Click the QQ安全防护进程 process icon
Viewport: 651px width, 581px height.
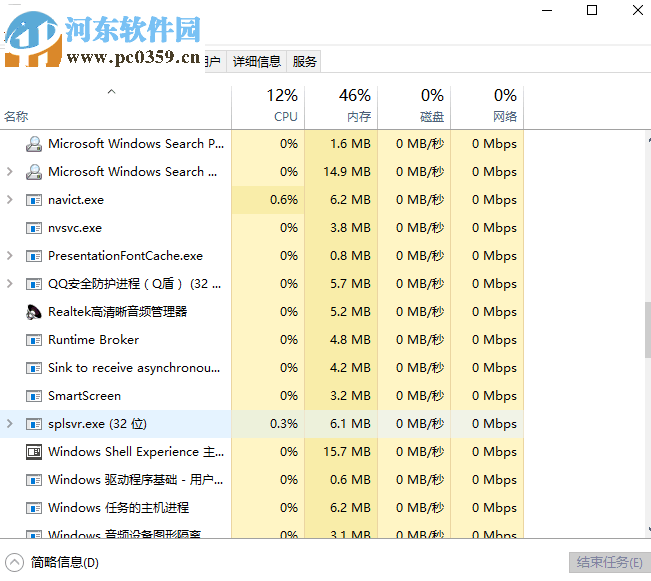tap(34, 284)
